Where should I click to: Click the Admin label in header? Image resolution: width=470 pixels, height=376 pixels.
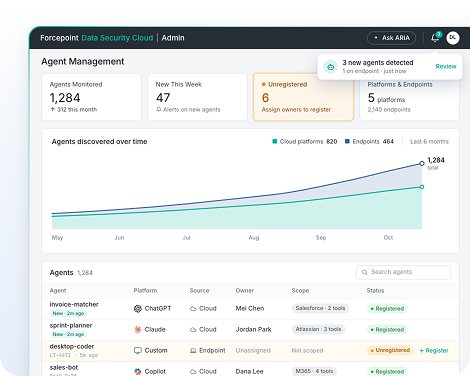tap(173, 38)
